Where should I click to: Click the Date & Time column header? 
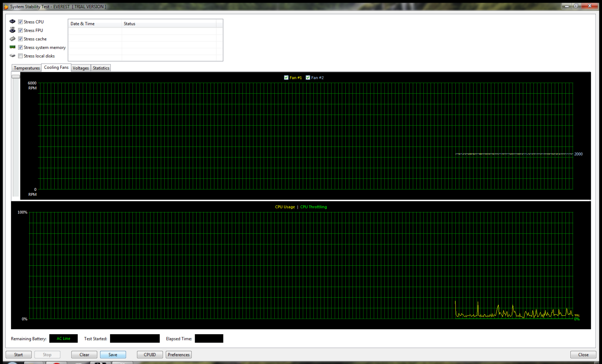point(95,24)
